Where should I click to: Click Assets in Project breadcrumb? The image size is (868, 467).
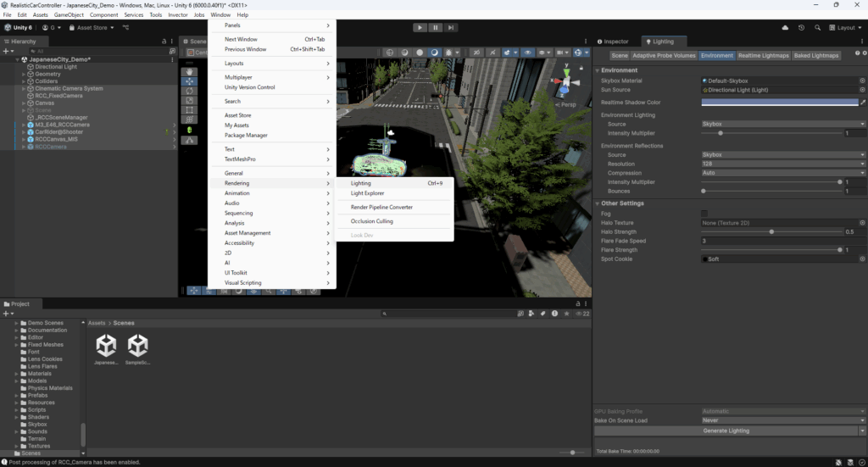[x=97, y=323]
